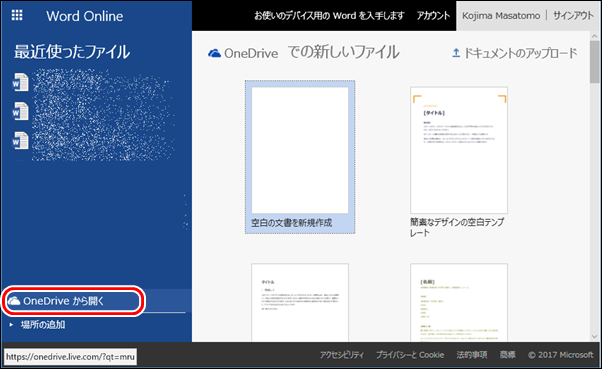This screenshot has width=602, height=369.
Task: Click the upload arrow icon for ドキュメントのアップロード
Action: (456, 53)
